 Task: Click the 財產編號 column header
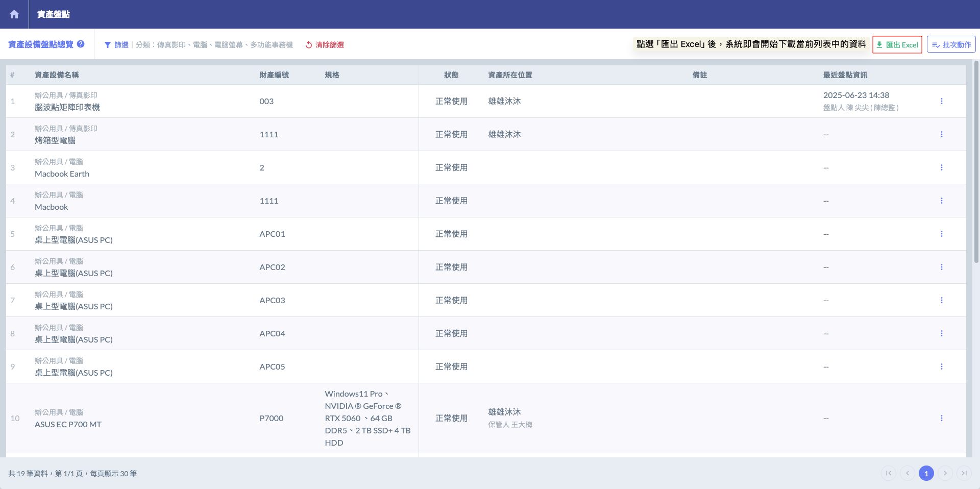[x=274, y=75]
